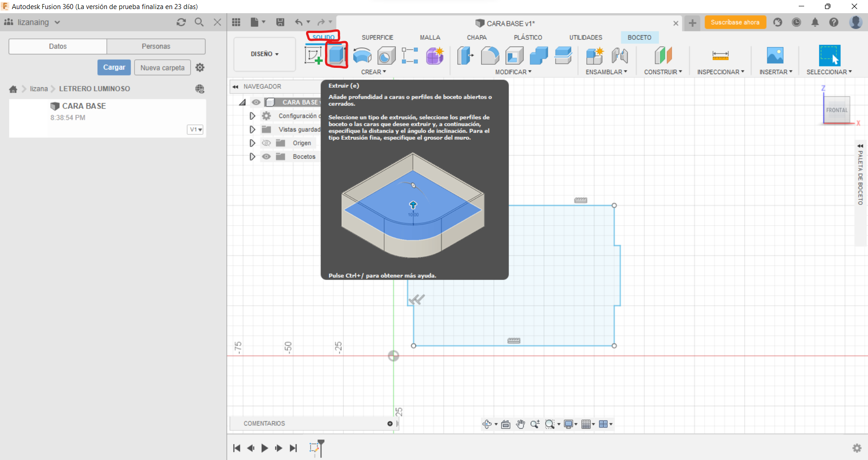The width and height of the screenshot is (868, 460).
Task: Select the Revolución tool icon
Action: point(362,55)
